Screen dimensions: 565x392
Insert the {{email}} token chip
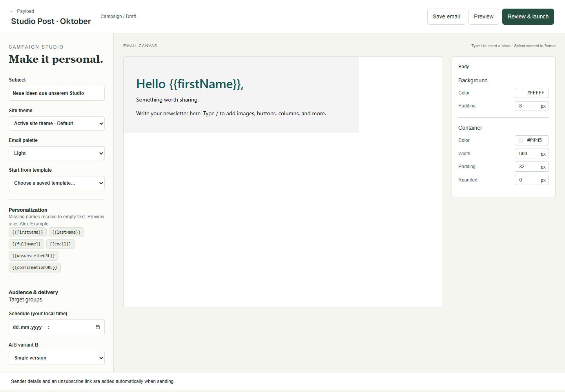pyautogui.click(x=60, y=244)
